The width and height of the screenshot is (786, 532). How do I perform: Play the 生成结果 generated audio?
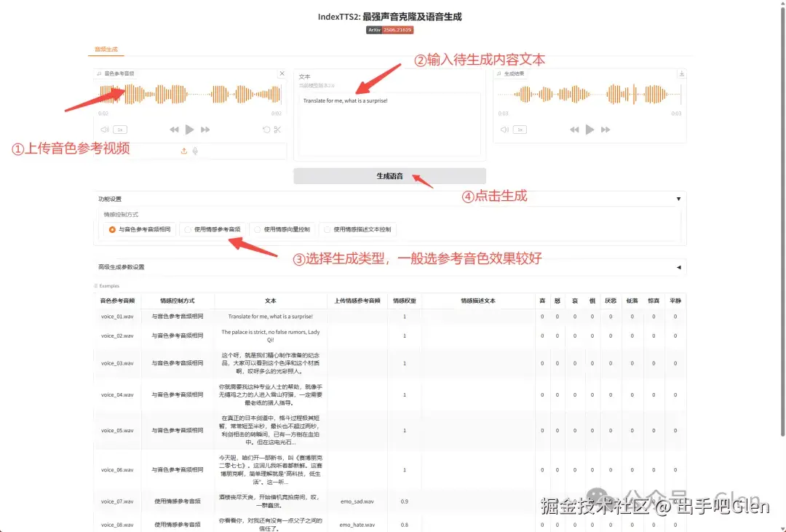click(x=590, y=130)
